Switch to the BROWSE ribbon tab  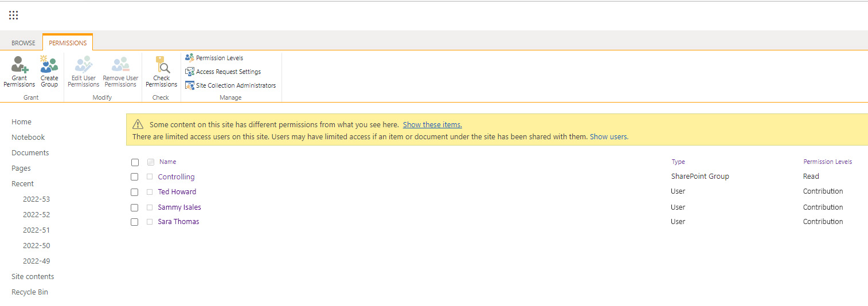pos(24,43)
